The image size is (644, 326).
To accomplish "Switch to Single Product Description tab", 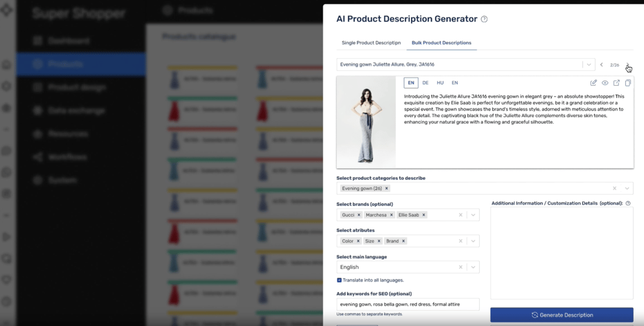I will tap(371, 43).
